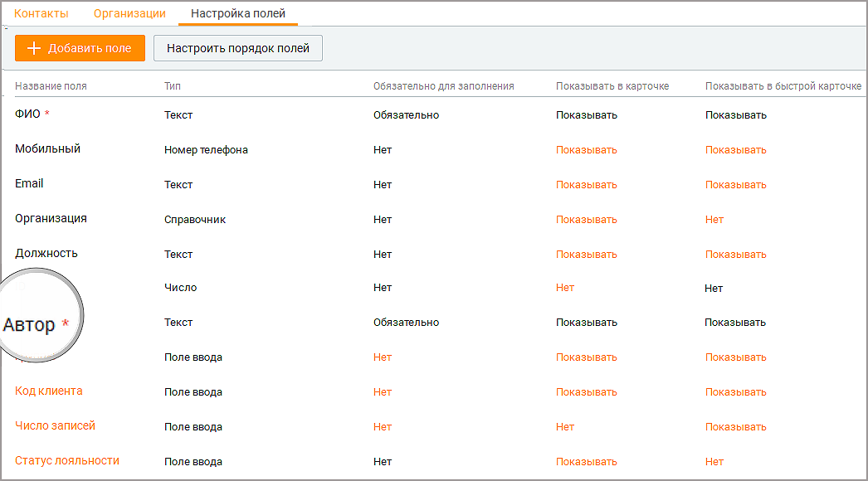868x481 pixels.
Task: Click the Добавить поле button label
Action: tap(90, 48)
